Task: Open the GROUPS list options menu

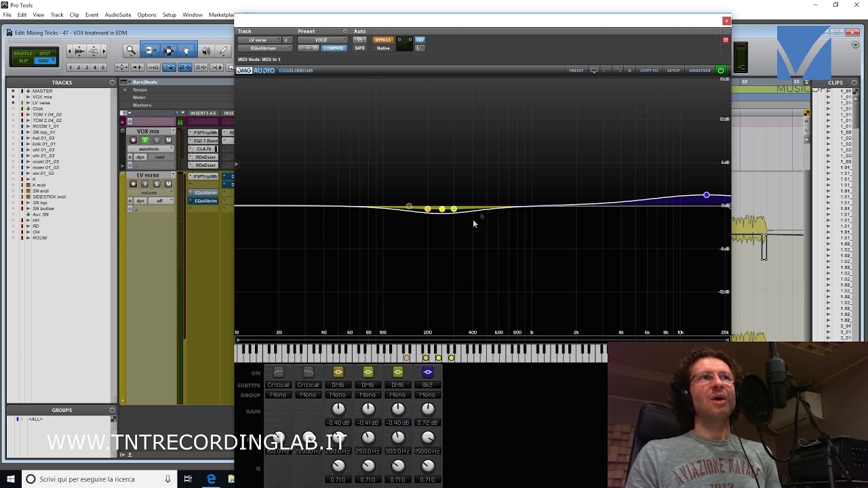Action: click(x=112, y=410)
